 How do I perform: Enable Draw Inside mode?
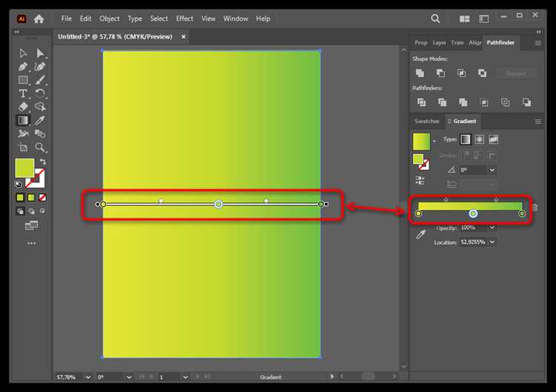(42, 211)
